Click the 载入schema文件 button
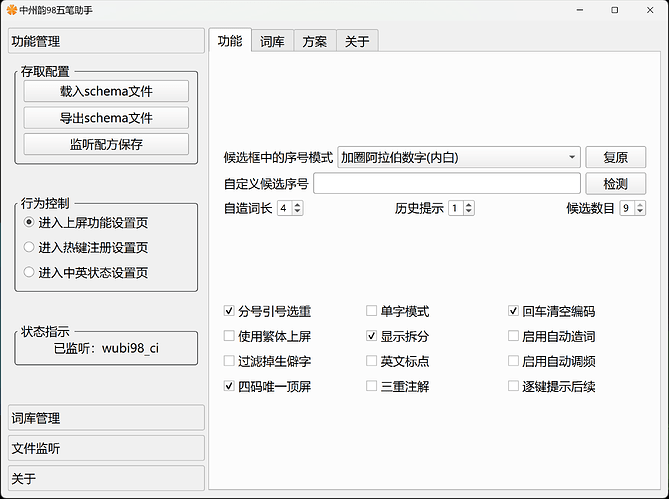This screenshot has width=669, height=499. pos(106,91)
